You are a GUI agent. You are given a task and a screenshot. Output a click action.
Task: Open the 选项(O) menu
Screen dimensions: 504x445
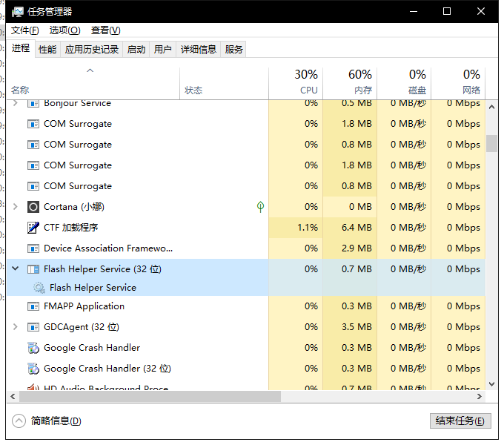click(65, 30)
